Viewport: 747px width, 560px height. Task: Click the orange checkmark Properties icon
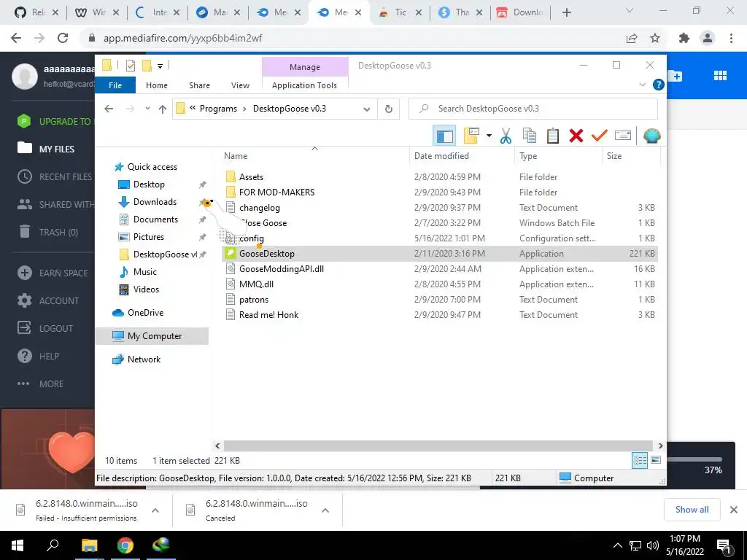(599, 136)
